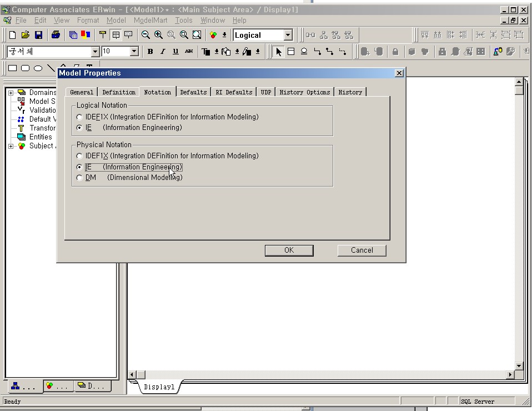The image size is (532, 411).
Task: Open the subject area selector arrow
Action: (x=224, y=35)
